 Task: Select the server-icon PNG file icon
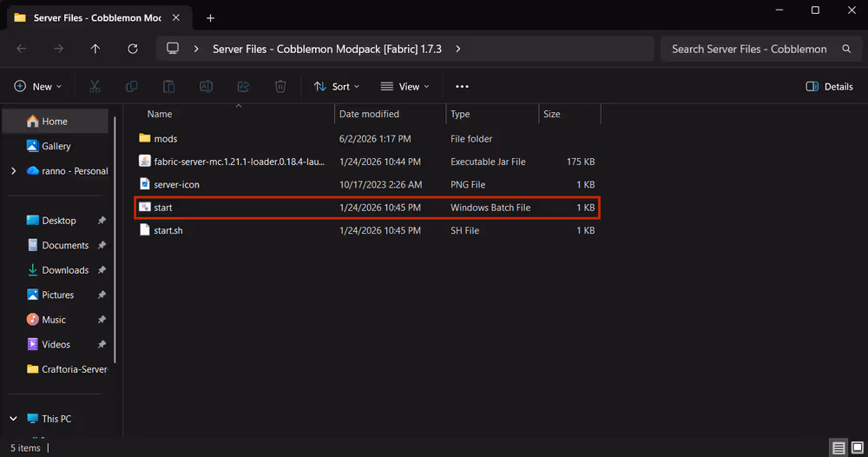tap(144, 184)
